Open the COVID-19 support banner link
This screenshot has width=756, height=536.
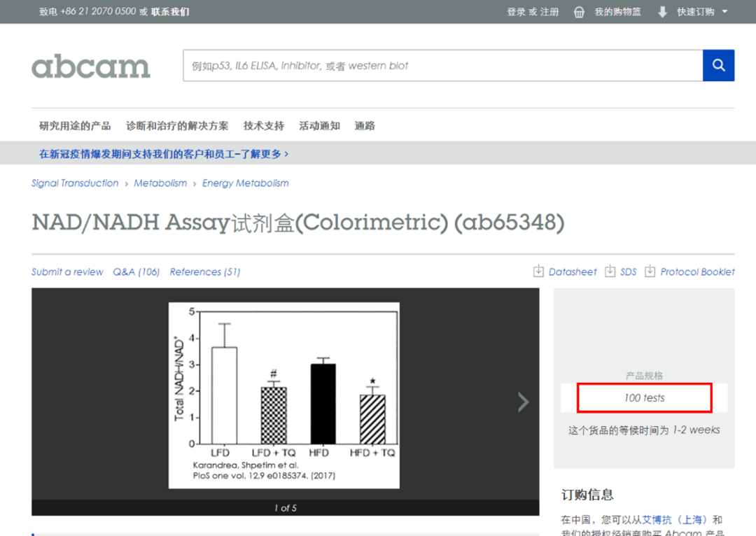pyautogui.click(x=164, y=154)
